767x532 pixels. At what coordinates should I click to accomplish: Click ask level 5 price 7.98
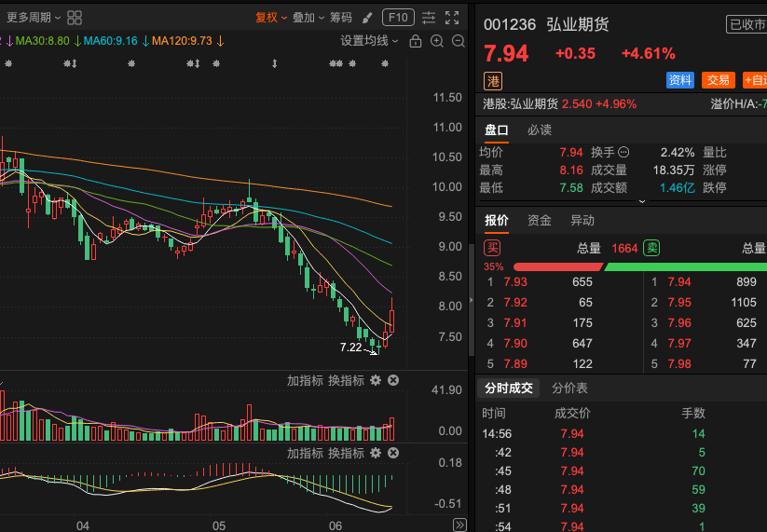coord(679,364)
